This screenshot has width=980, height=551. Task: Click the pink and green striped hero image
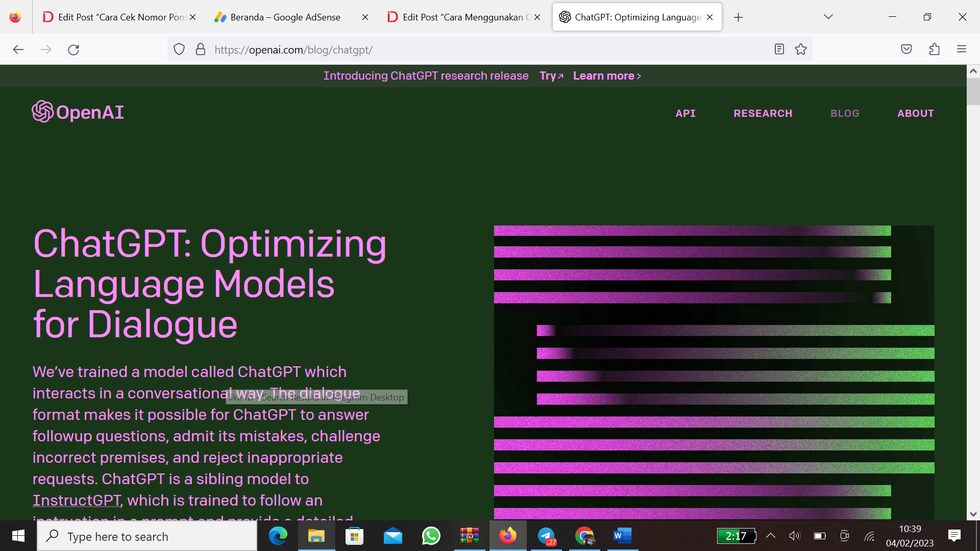[x=714, y=372]
